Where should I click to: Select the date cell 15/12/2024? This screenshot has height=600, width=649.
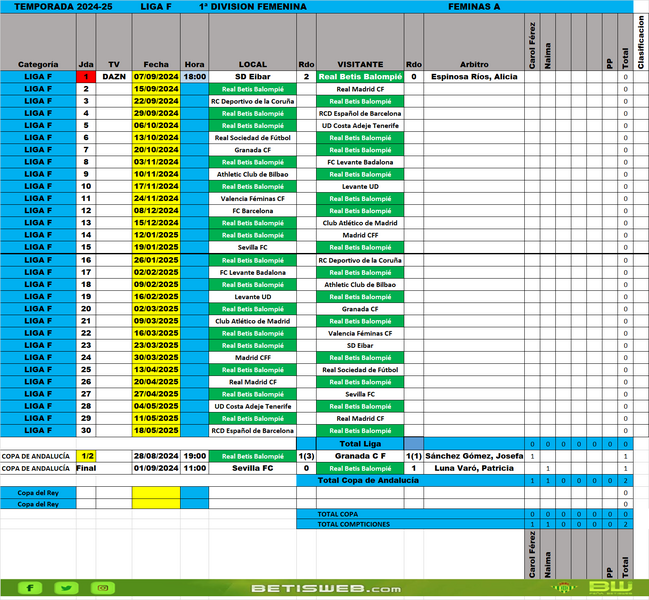(156, 223)
